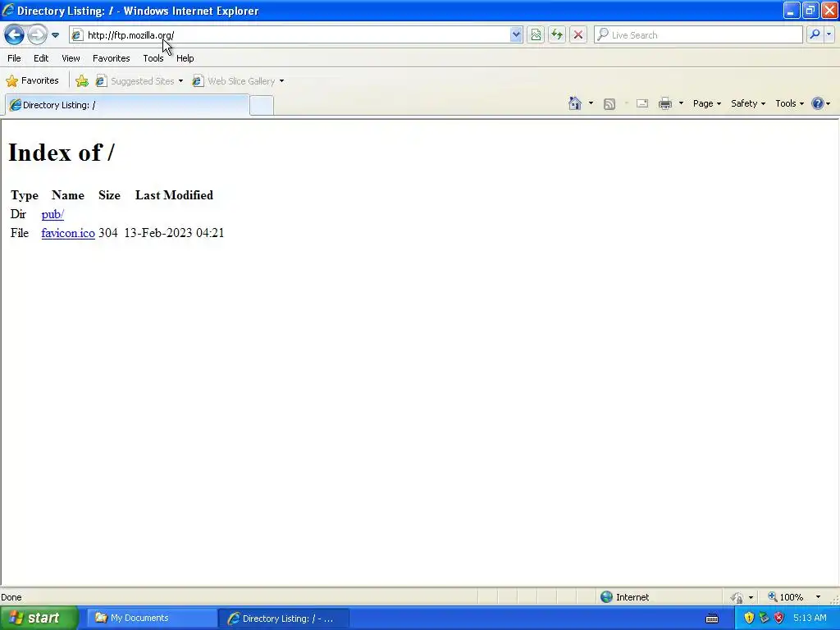This screenshot has width=840, height=630.
Task: Click Add to Favorites Bar icon
Action: pos(82,81)
